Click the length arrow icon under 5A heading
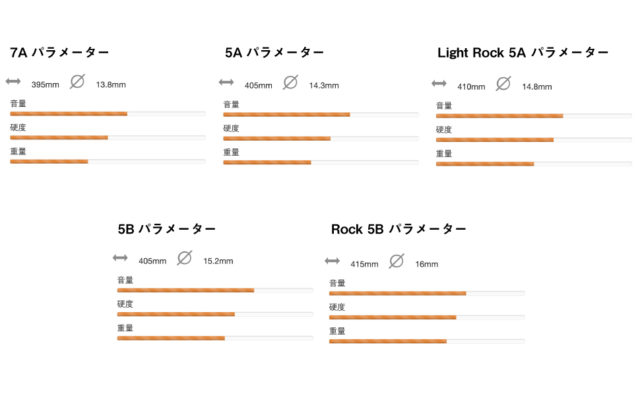 226,82
